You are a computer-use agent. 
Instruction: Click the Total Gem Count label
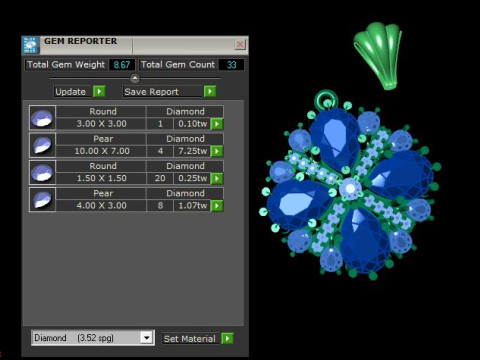(178, 65)
